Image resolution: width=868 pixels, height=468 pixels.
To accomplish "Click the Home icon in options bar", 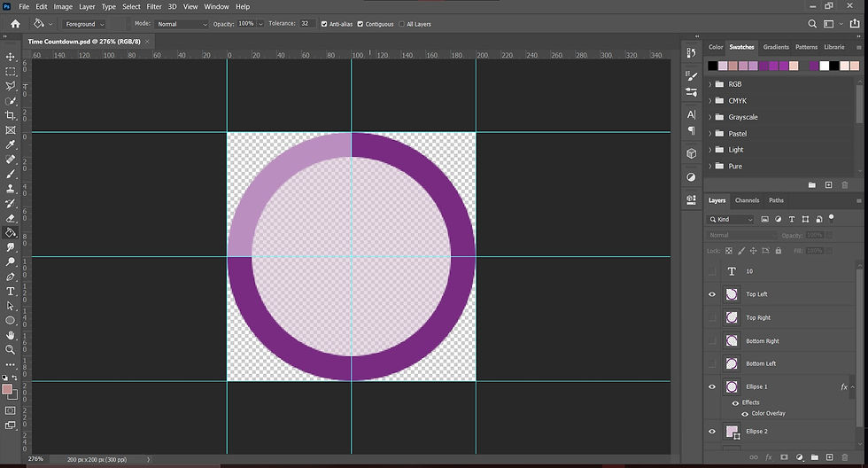I will point(16,24).
